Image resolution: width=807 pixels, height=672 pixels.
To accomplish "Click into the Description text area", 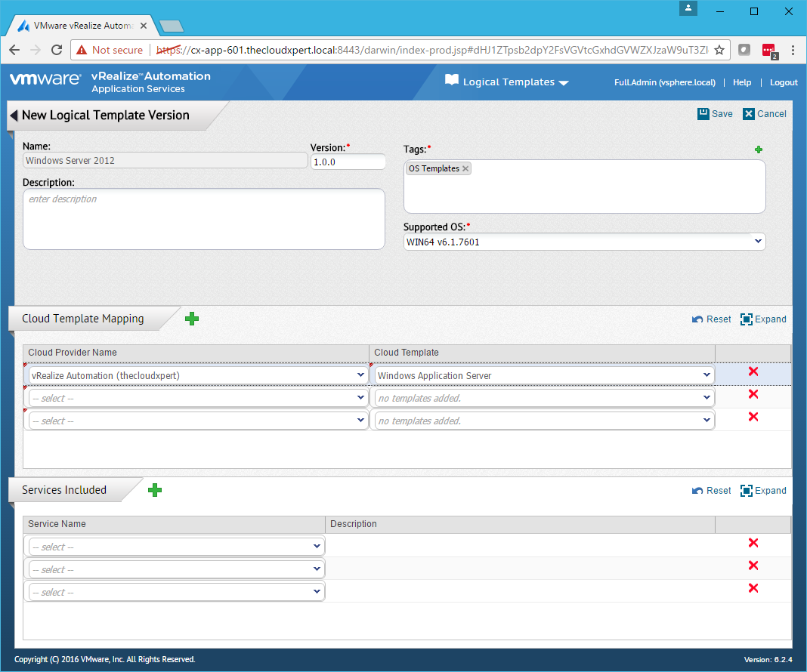I will (204, 219).
